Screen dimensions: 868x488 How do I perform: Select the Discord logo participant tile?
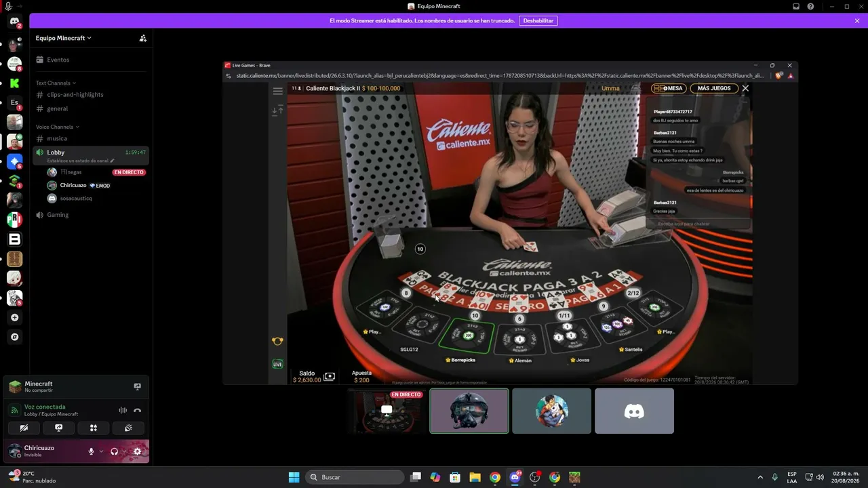[x=635, y=411]
